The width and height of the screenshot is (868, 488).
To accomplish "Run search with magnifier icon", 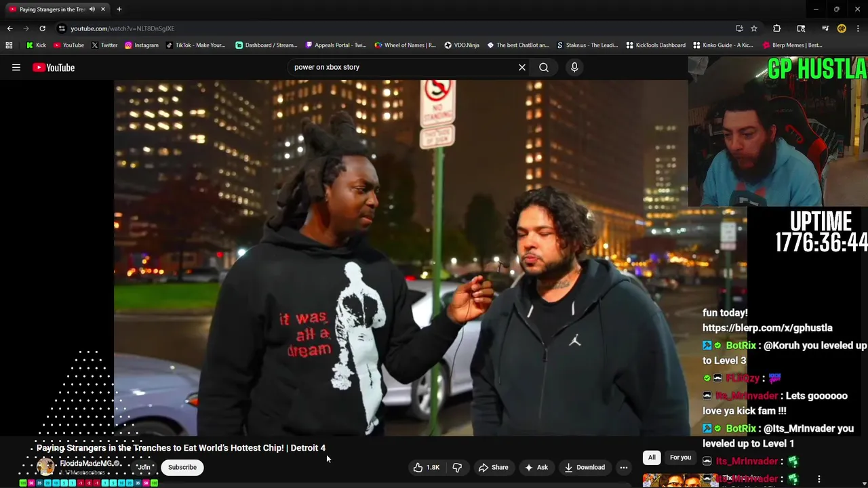I will click(x=544, y=67).
